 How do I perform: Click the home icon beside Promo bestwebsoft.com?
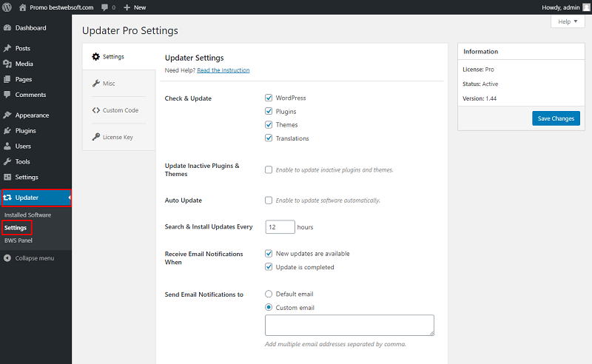(x=23, y=7)
